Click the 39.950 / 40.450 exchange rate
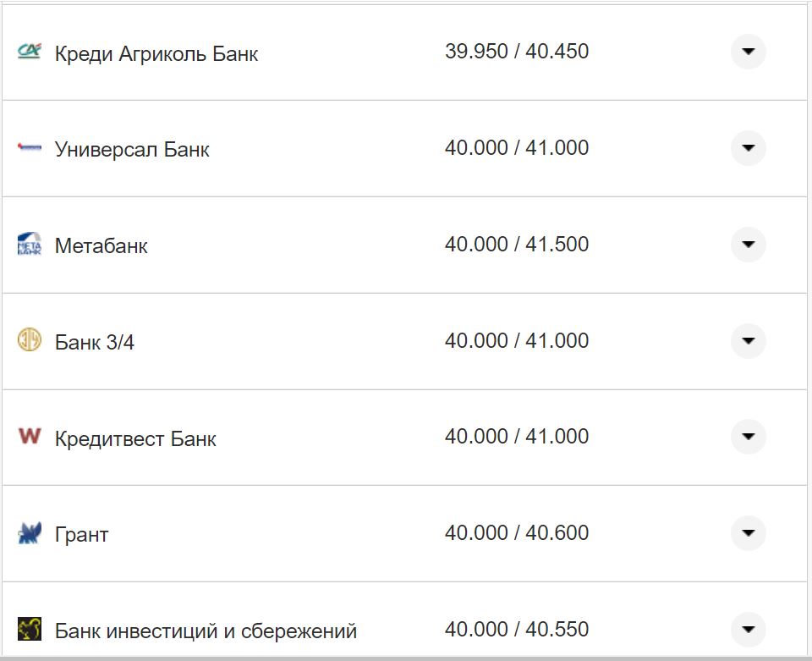This screenshot has height=661, width=812. point(517,52)
